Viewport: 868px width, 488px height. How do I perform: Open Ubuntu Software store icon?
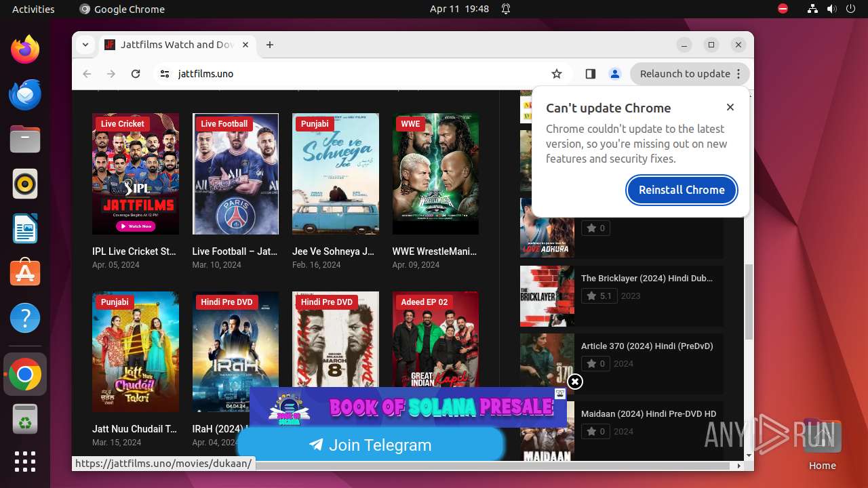point(25,273)
